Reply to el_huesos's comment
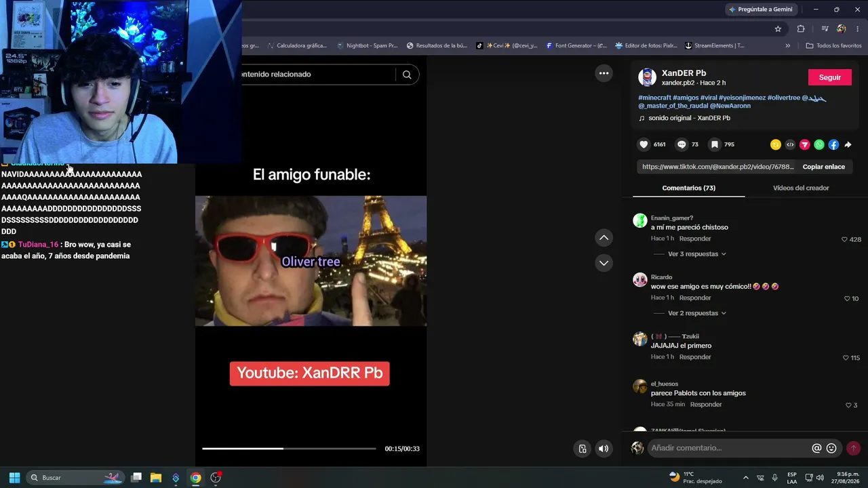This screenshot has width=868, height=488. tap(706, 405)
